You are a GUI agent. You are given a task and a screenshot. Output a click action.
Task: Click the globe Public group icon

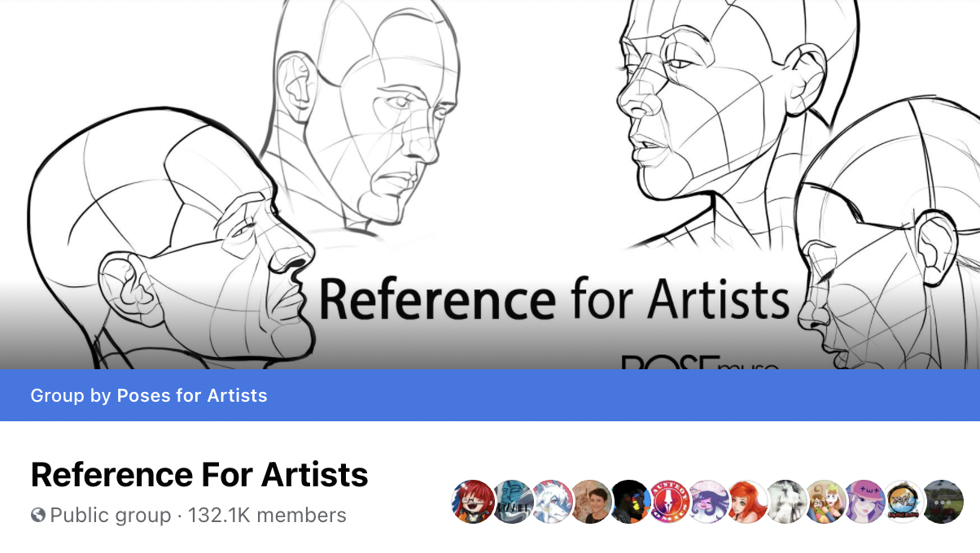point(38,515)
